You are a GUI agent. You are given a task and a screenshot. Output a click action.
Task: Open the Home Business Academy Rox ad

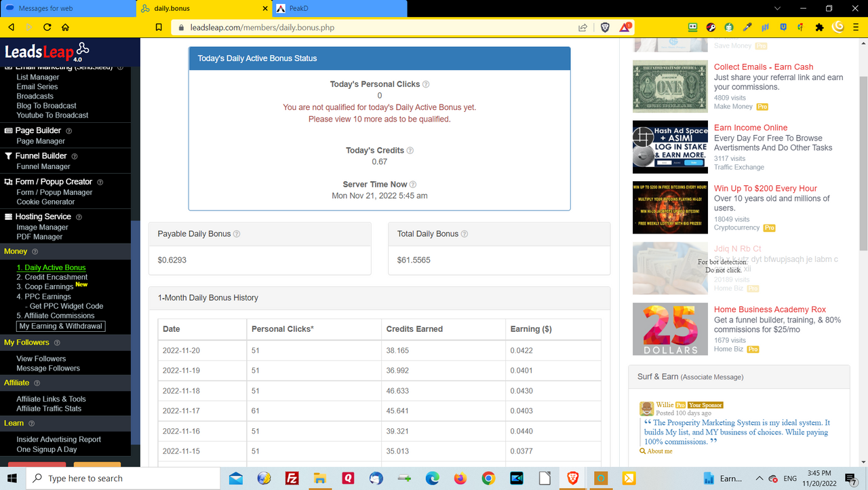click(x=770, y=309)
